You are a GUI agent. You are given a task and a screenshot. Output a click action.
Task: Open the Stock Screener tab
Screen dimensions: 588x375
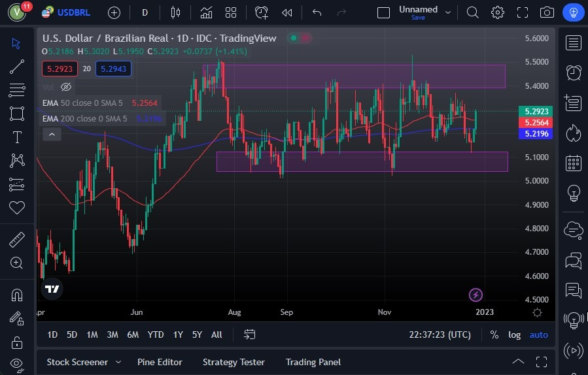point(77,362)
